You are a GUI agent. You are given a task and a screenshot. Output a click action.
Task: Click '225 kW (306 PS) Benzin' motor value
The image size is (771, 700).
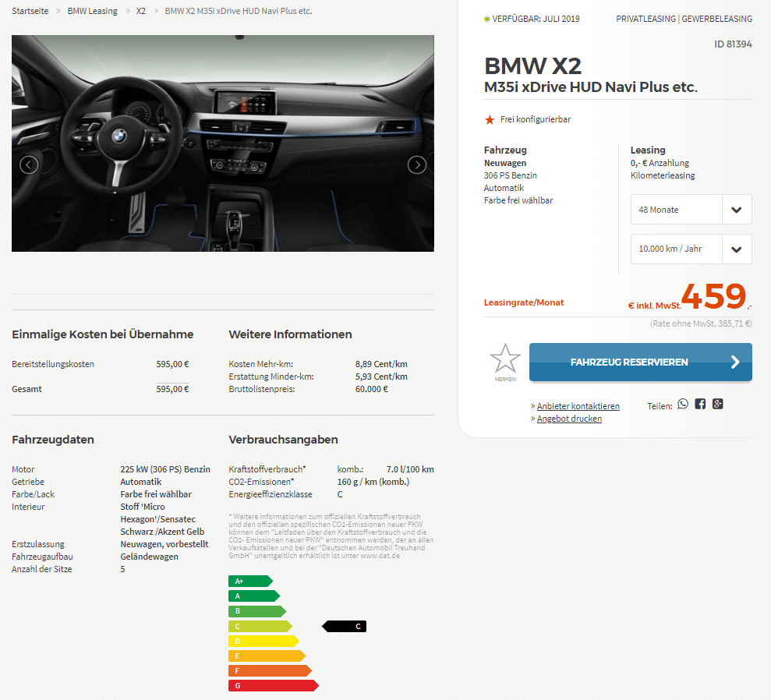click(165, 469)
